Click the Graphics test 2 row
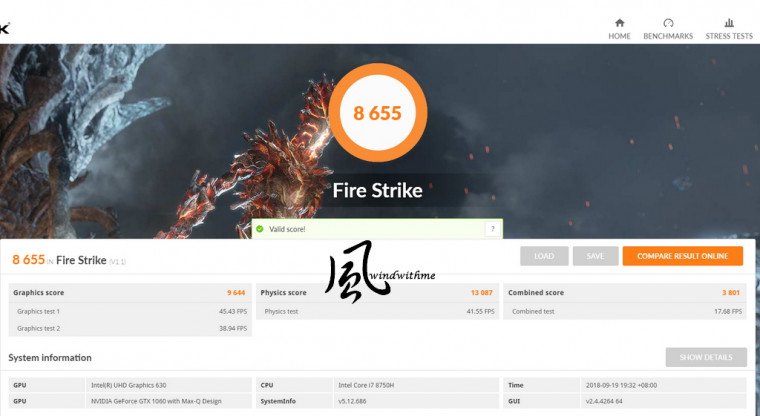Viewport: 760px width, 416px height. [130, 328]
